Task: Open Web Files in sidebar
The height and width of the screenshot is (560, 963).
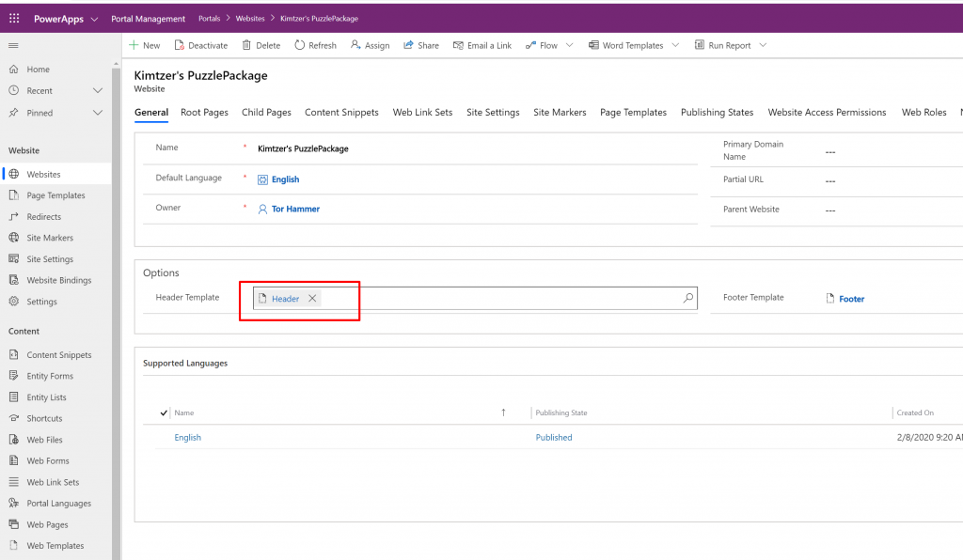Action: [x=44, y=440]
